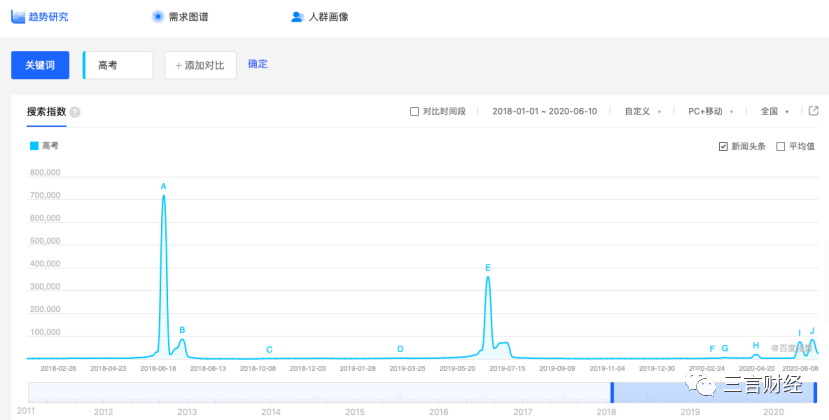The height and width of the screenshot is (420, 829).
Task: Open 需求图谱 via its circular icon
Action: tap(158, 16)
